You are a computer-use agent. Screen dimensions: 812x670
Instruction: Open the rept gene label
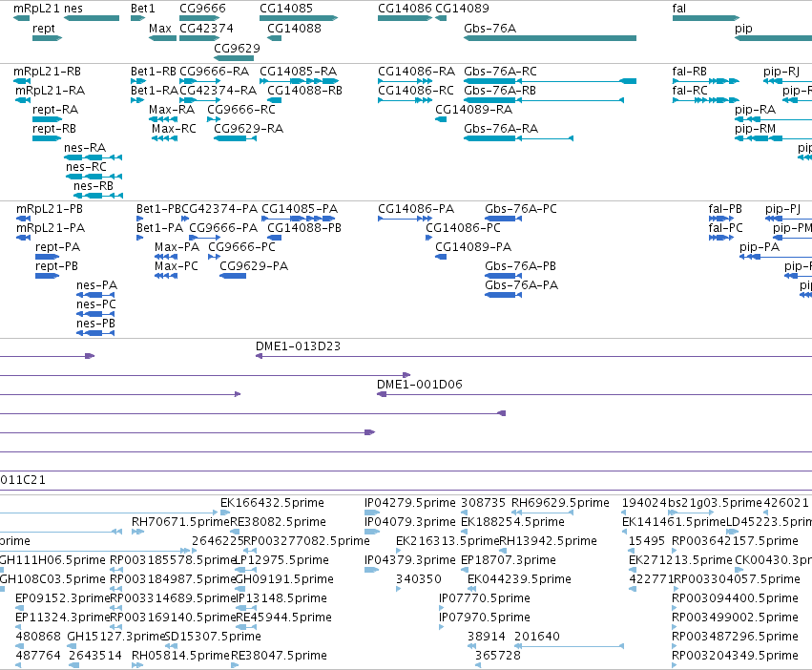pos(44,29)
